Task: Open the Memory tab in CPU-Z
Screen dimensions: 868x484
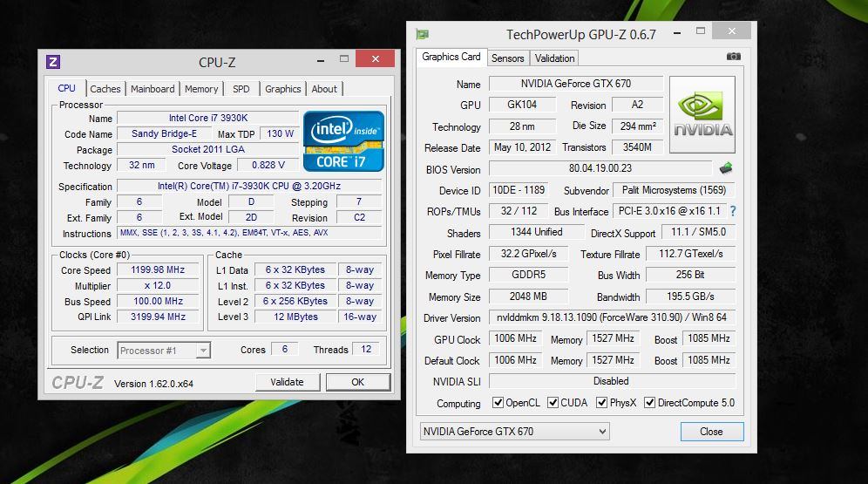Action: click(x=201, y=89)
